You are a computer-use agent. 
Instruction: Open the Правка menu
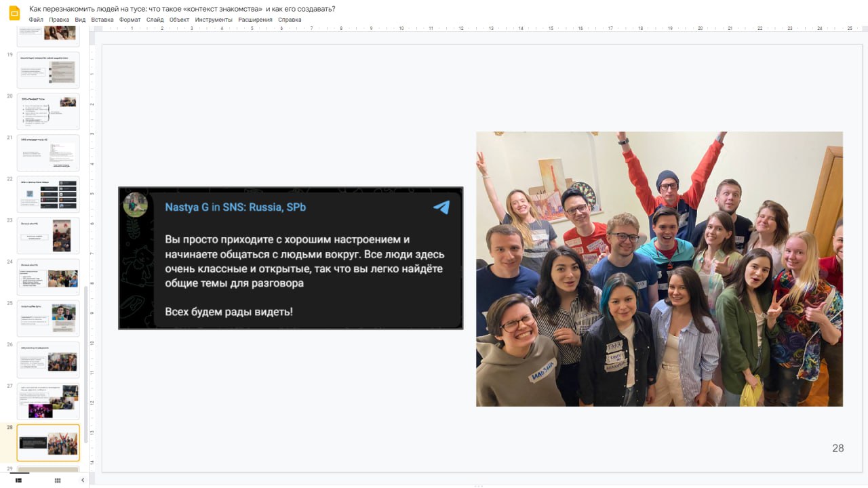click(59, 20)
